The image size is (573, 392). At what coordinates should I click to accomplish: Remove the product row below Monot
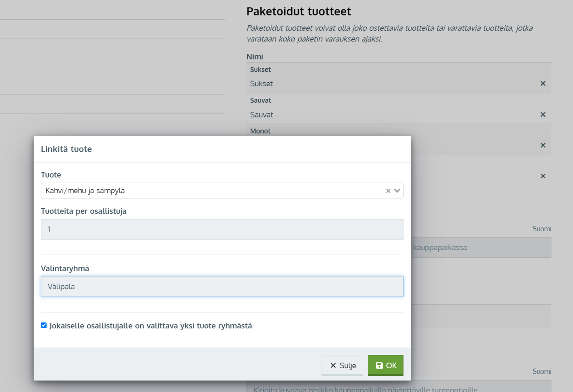[543, 176]
